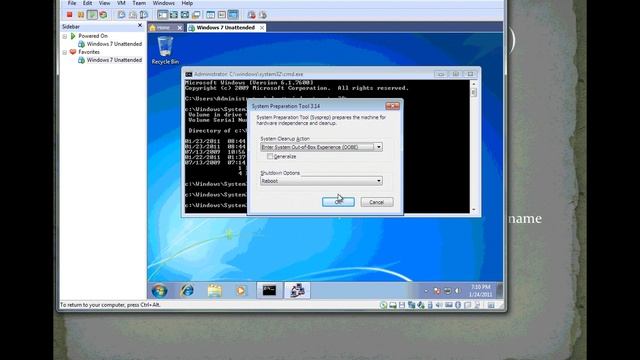Click the yellow Suspend toolbar icon

point(81,15)
